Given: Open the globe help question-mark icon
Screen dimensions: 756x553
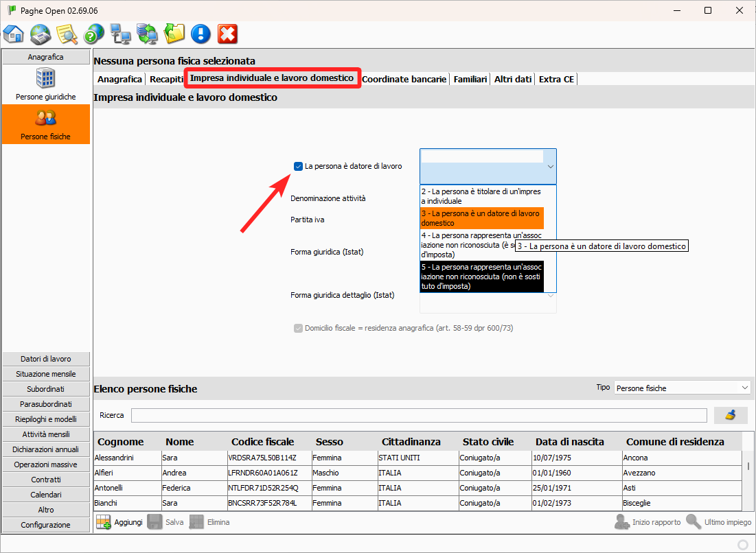Looking at the screenshot, I should (x=94, y=33).
